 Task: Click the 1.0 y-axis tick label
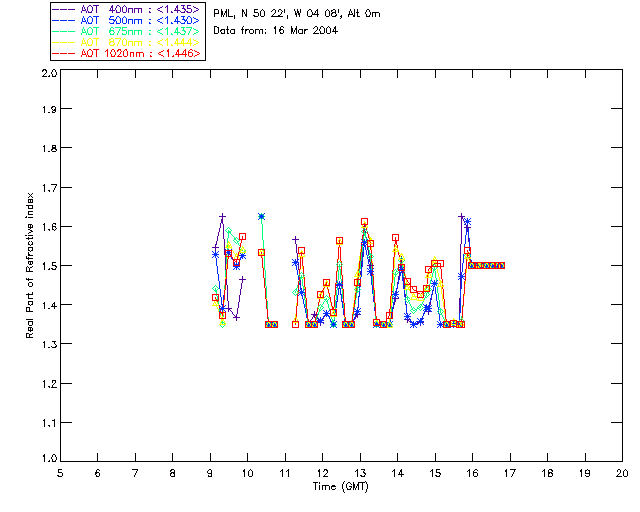click(49, 458)
